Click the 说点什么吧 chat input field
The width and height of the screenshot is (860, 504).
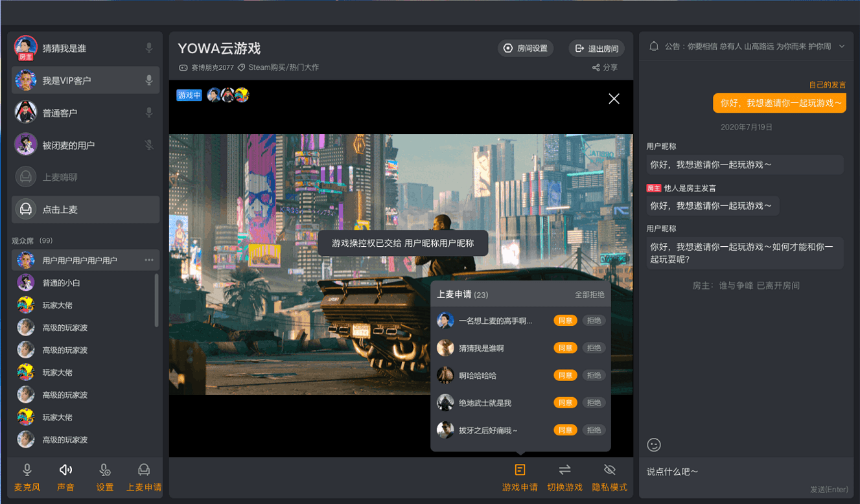pos(746,472)
